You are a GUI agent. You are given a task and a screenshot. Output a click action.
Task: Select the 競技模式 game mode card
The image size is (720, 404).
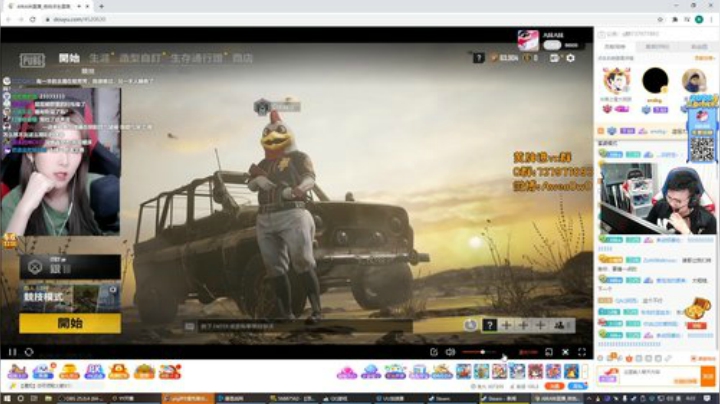coord(70,297)
